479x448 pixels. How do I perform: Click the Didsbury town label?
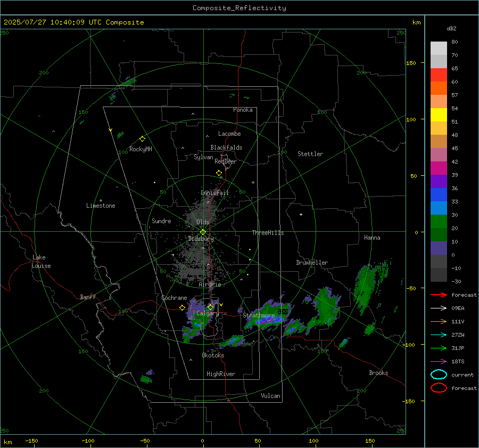(201, 239)
